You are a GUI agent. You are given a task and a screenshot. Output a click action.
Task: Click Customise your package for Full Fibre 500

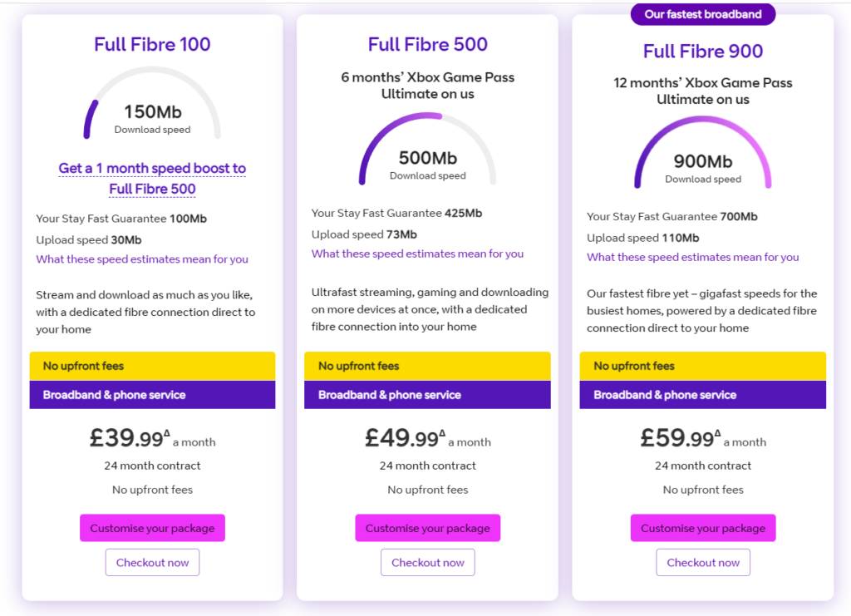click(x=427, y=528)
